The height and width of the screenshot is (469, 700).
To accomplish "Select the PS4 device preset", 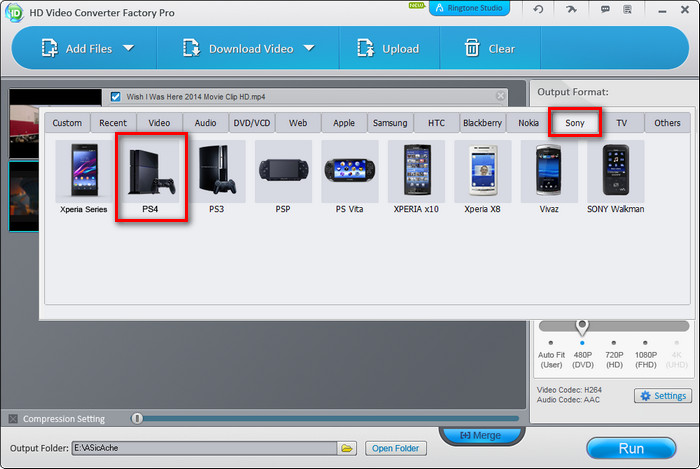I will (x=151, y=176).
